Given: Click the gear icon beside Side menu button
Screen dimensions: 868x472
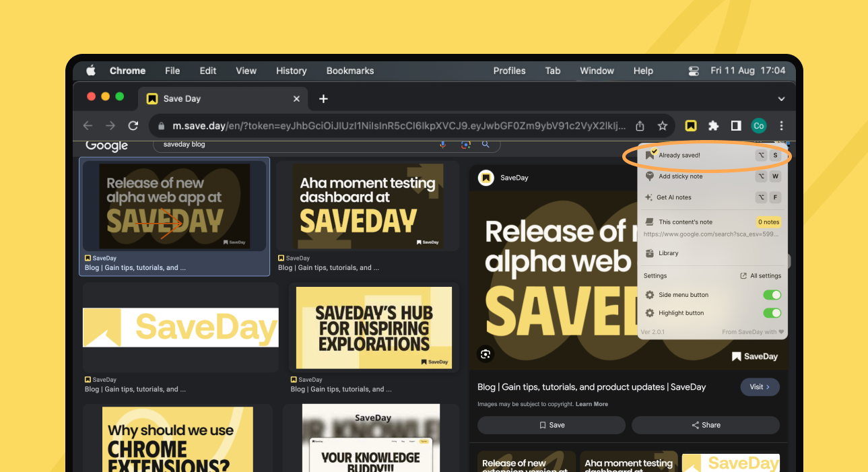Looking at the screenshot, I should tap(650, 295).
